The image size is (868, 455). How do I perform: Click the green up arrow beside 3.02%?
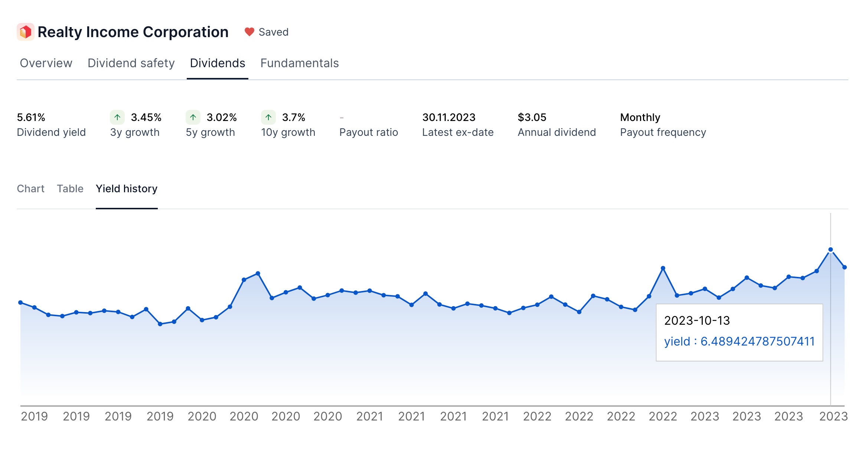pos(193,117)
